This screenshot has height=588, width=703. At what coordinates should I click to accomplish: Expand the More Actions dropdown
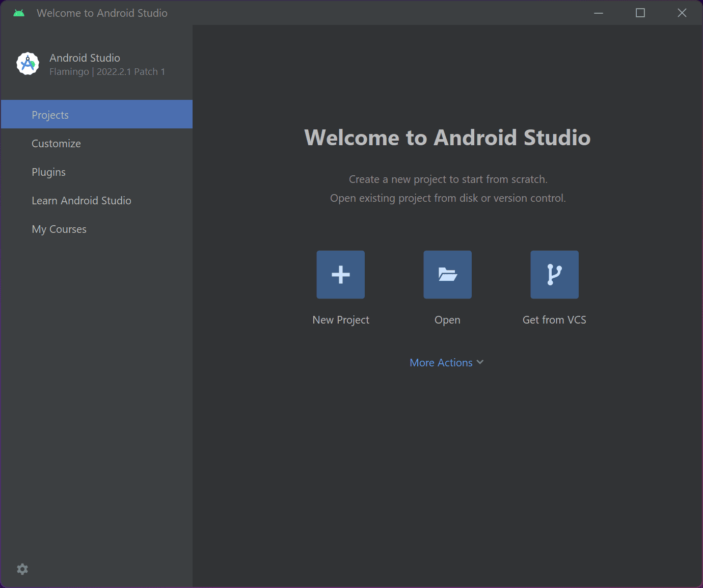pos(441,363)
